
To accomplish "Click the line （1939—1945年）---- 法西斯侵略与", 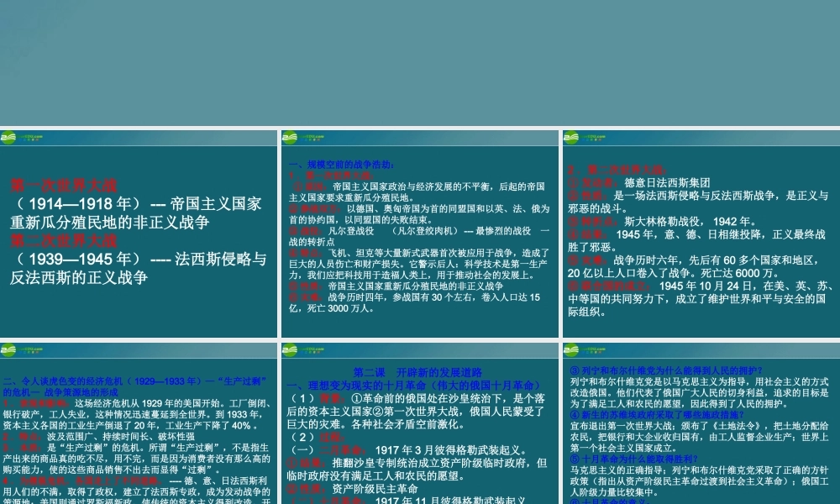I will [x=139, y=260].
